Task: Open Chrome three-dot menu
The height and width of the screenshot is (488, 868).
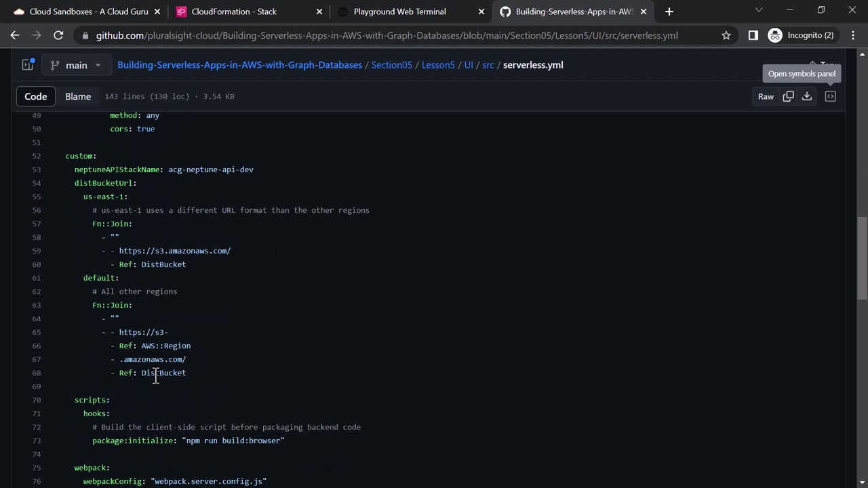Action: [x=853, y=35]
